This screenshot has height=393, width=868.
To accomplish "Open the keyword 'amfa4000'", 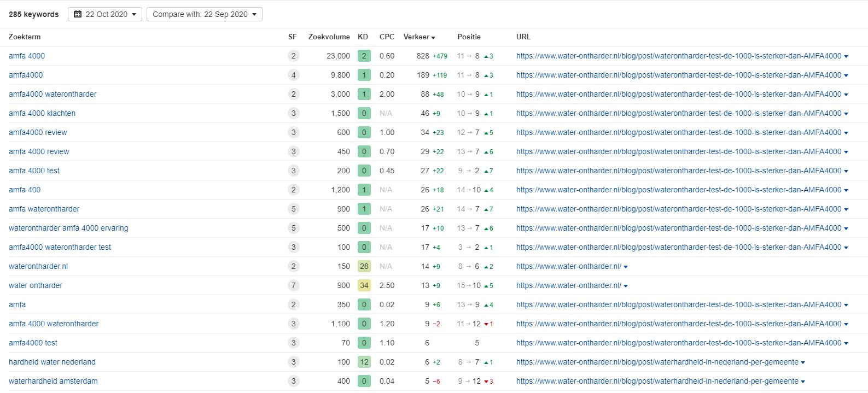I will [26, 75].
